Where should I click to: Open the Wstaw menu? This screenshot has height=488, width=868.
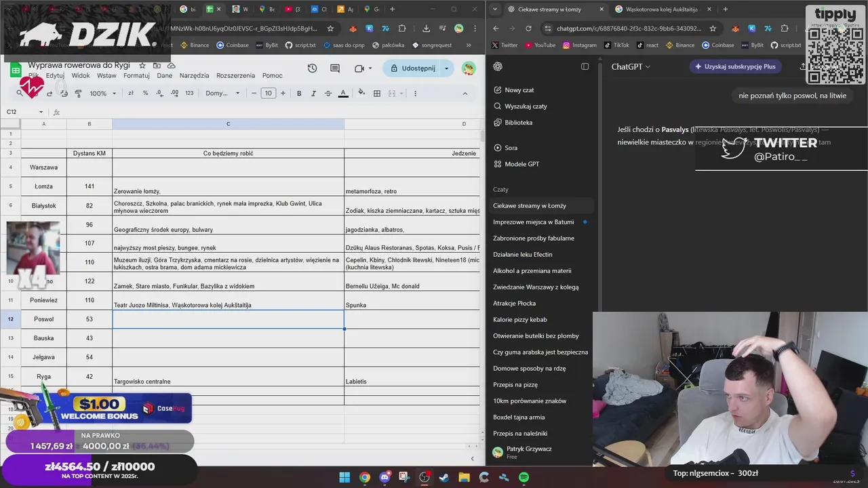[106, 76]
